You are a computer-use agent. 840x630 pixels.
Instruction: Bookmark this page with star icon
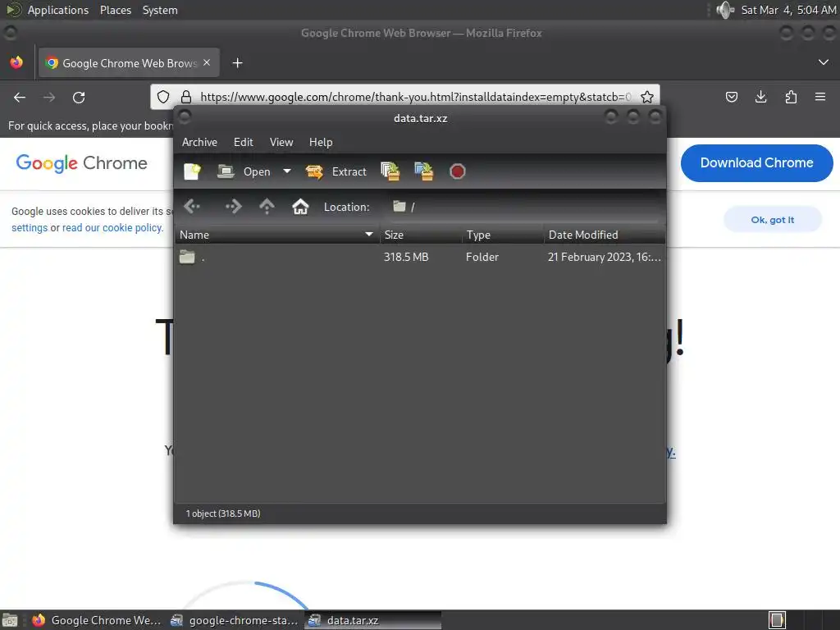click(x=647, y=97)
